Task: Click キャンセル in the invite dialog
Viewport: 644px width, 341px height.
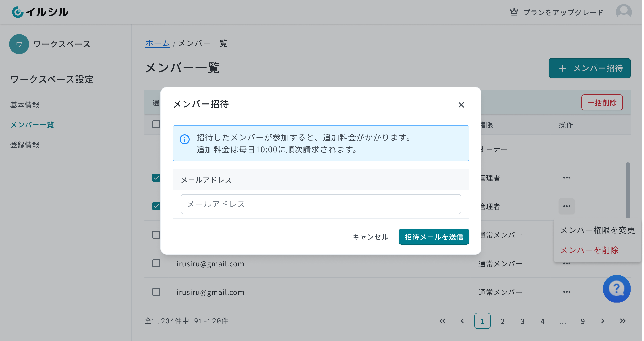Action: (x=370, y=237)
